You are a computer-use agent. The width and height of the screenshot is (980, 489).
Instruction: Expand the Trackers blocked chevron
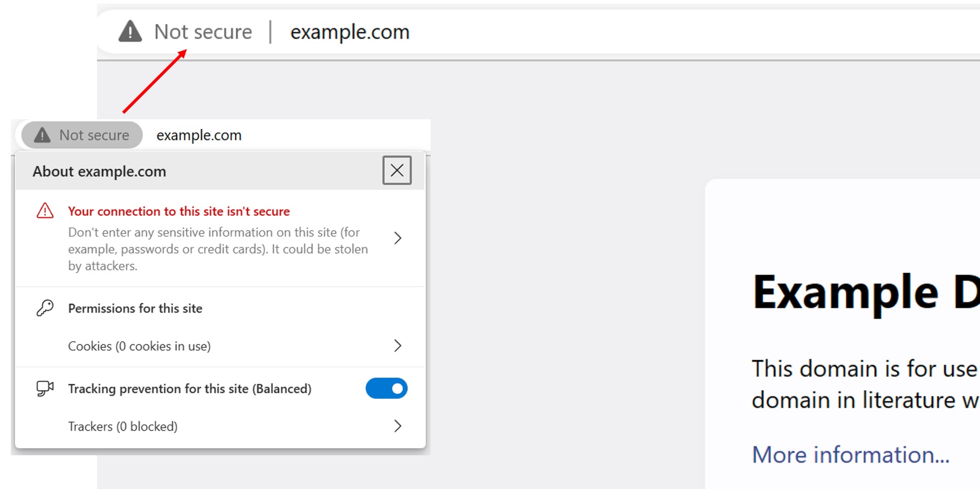coord(398,426)
